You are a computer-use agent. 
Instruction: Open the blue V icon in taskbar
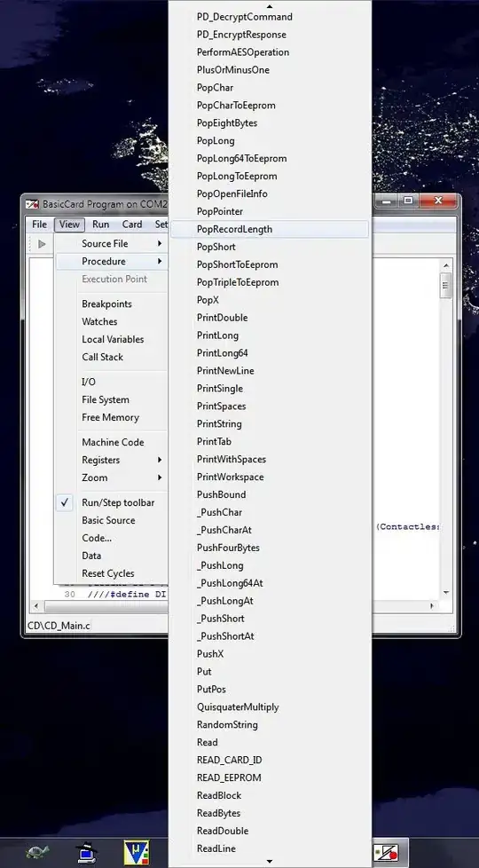point(137,851)
